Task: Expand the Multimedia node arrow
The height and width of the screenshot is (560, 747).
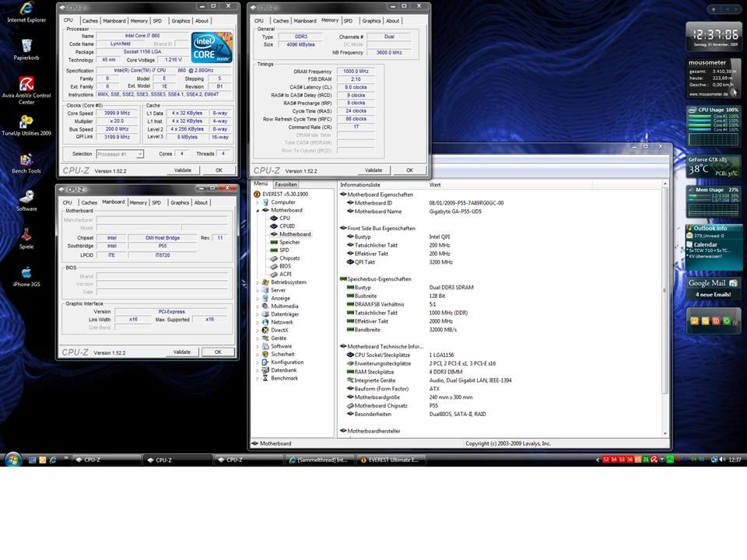Action: tap(258, 306)
